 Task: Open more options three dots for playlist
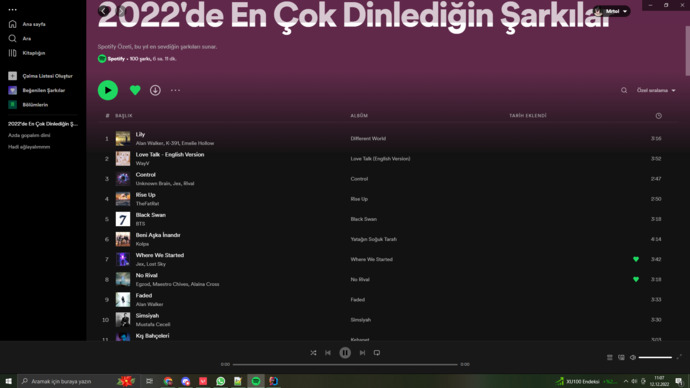[x=175, y=90]
